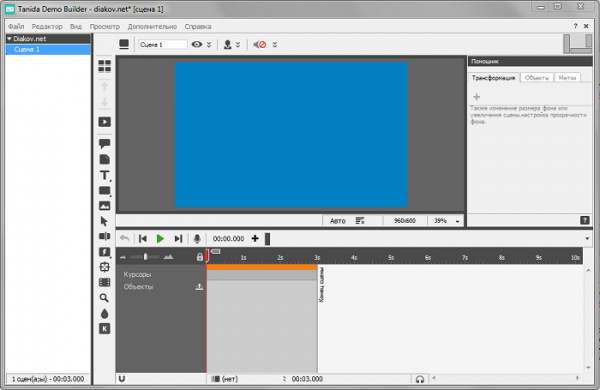
Task: Click the orange scene duration bar
Action: [x=262, y=267]
